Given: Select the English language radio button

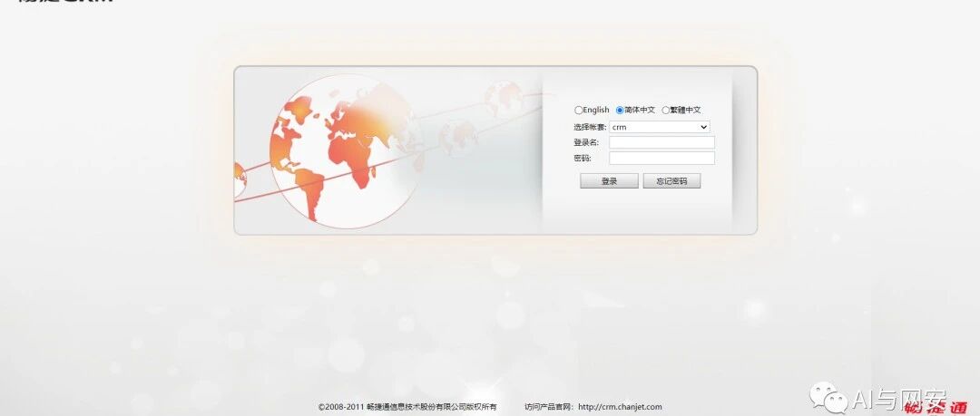Looking at the screenshot, I should tap(578, 110).
